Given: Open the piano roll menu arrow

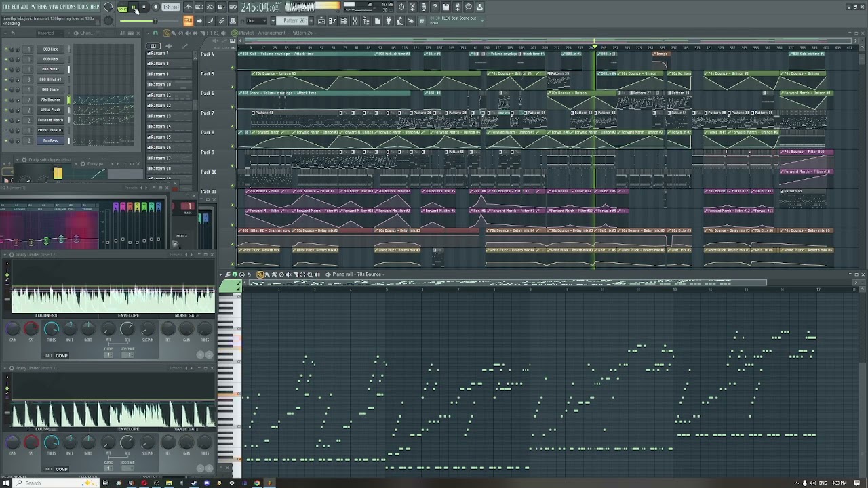Looking at the screenshot, I should (220, 274).
